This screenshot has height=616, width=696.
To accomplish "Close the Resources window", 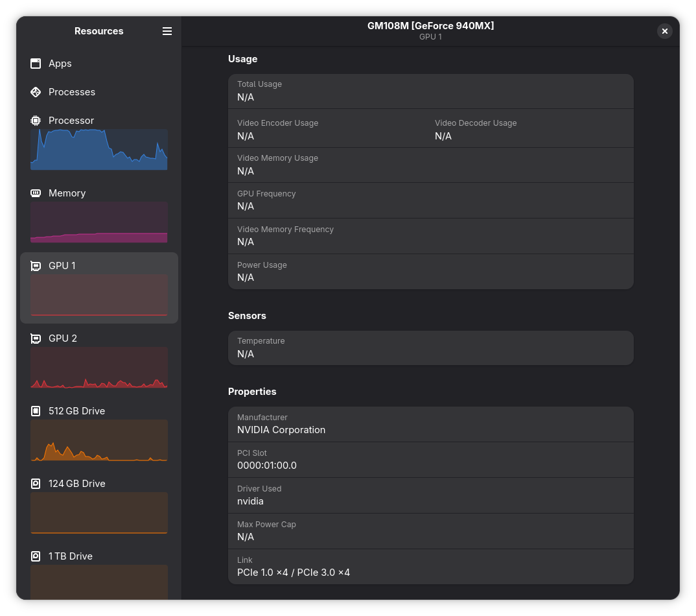I will click(664, 31).
